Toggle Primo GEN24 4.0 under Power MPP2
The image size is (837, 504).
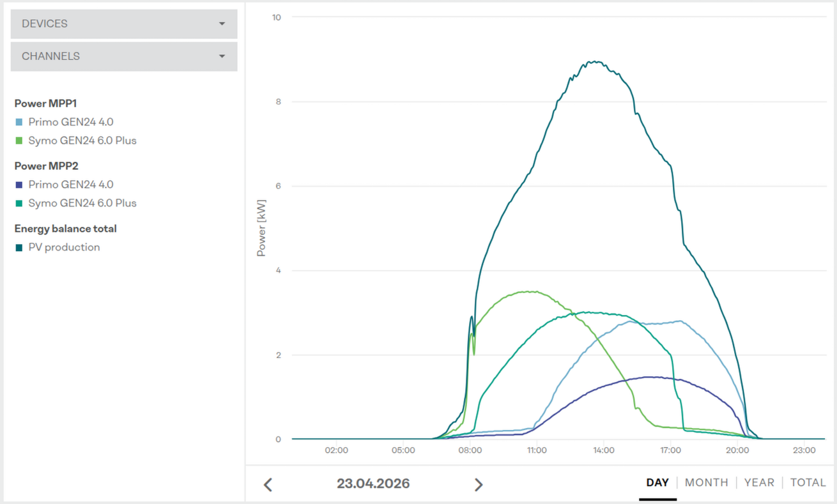click(70, 185)
